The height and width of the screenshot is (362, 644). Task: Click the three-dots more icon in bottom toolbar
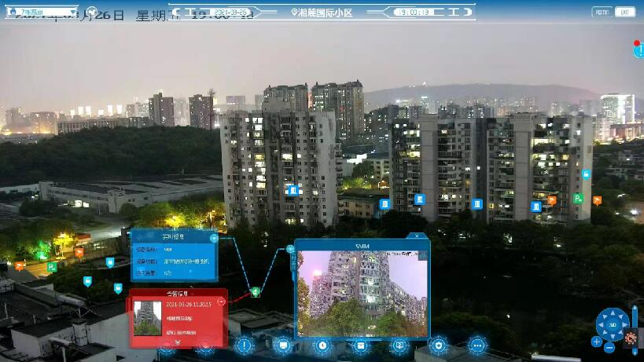tap(477, 345)
